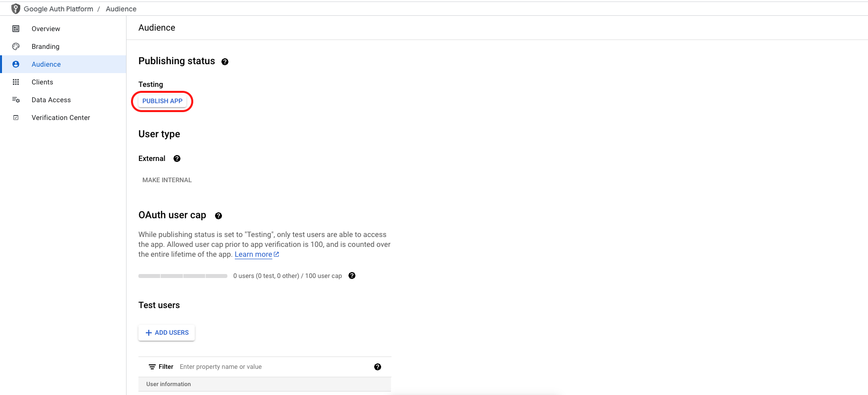Click the Branding palette icon
Screen dimensions: 868x395
tap(16, 46)
